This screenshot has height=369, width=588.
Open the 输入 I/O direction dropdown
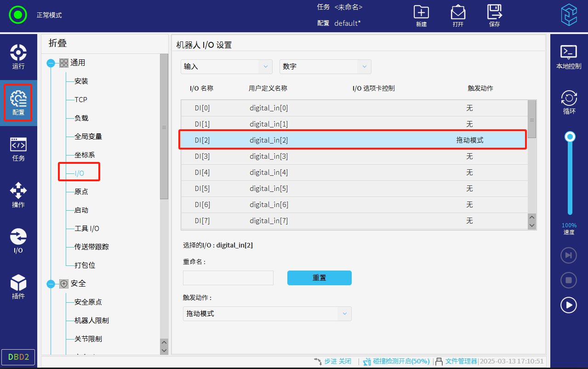(x=227, y=67)
